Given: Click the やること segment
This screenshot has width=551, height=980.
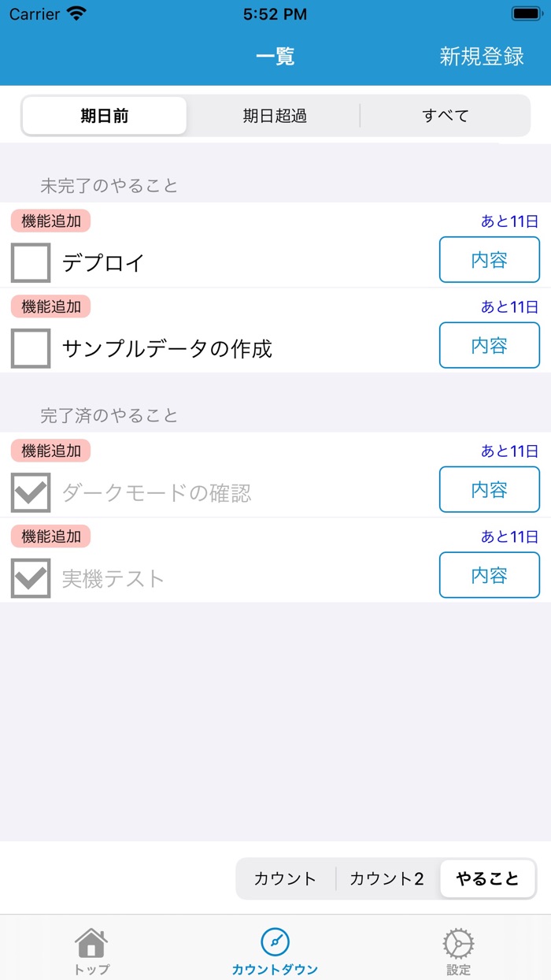Looking at the screenshot, I should pyautogui.click(x=486, y=878).
